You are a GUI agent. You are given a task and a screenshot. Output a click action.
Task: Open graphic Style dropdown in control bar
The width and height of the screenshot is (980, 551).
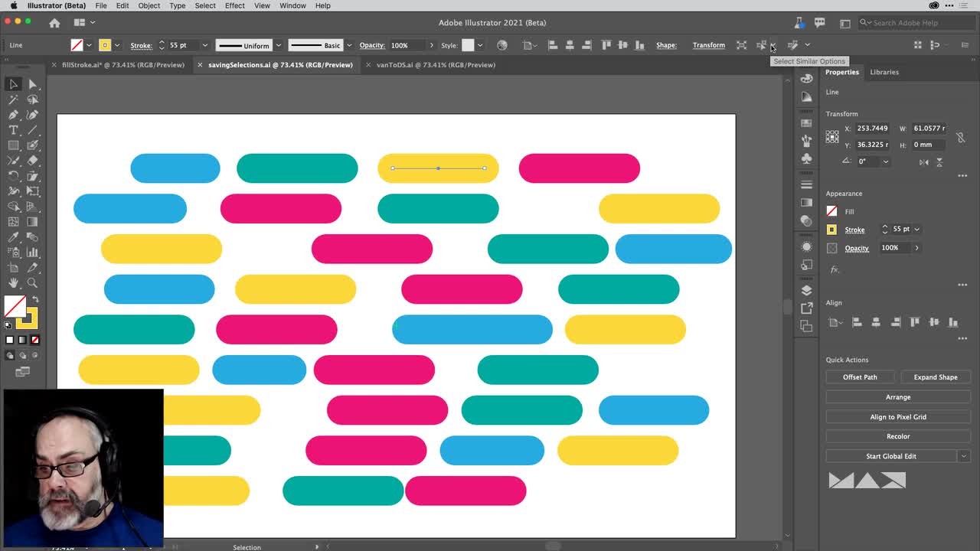point(480,45)
